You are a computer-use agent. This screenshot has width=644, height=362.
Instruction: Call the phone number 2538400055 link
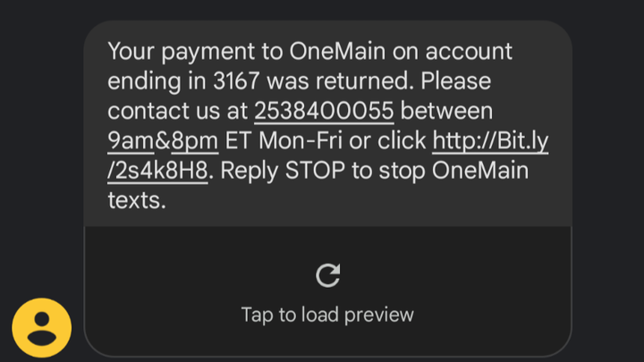click(x=325, y=112)
